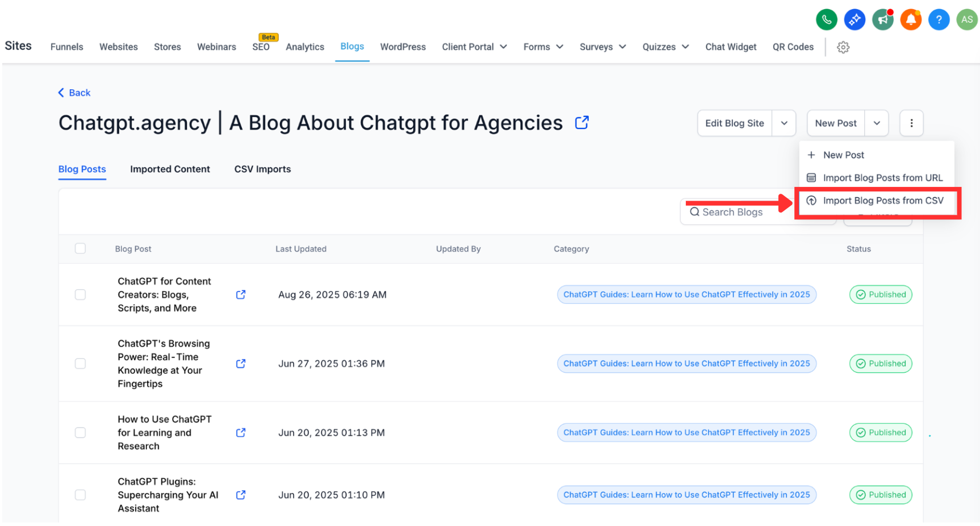Open the WordPress section
Screen dimensions: 980x526
[x=403, y=47]
